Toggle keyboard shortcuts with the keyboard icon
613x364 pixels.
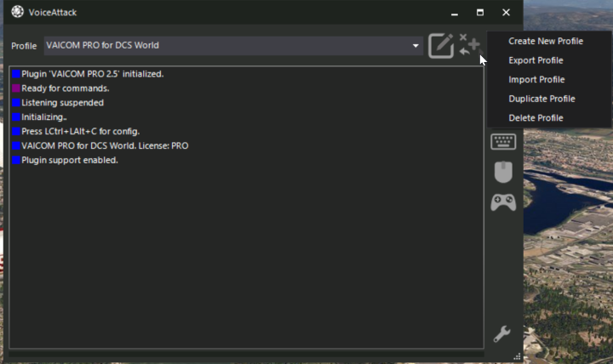[x=503, y=141]
